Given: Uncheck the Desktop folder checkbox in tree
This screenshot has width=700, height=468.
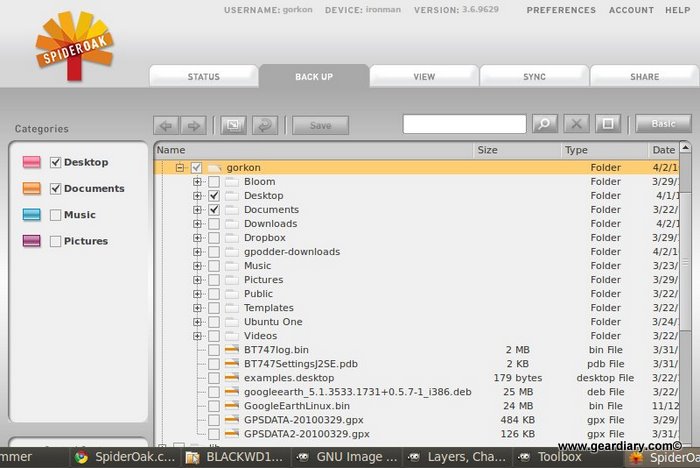Looking at the screenshot, I should pos(214,196).
